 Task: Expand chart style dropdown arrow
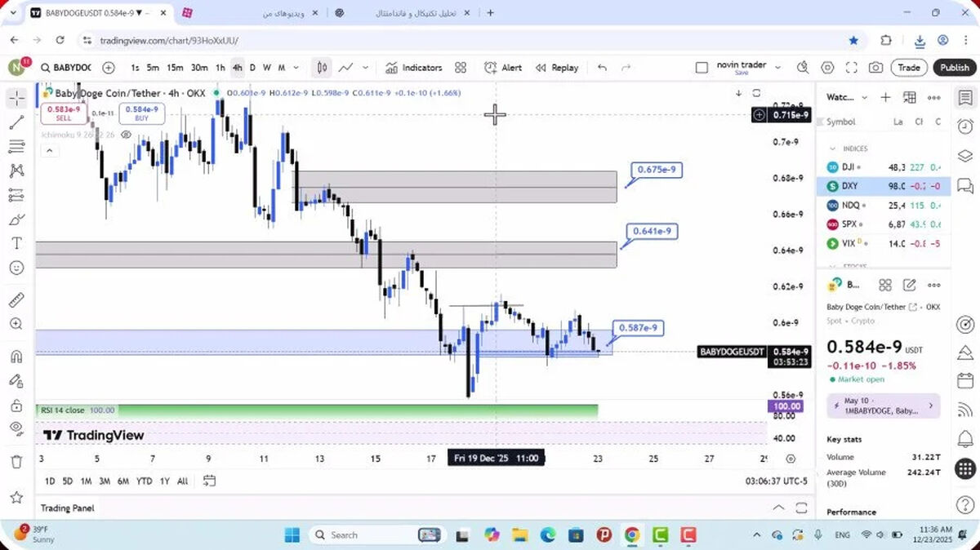tap(365, 68)
